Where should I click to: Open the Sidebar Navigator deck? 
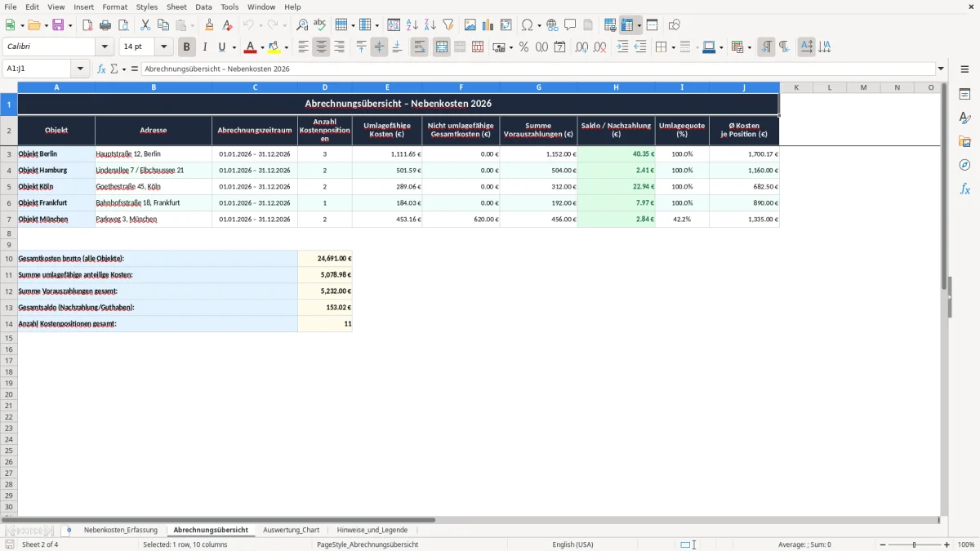tap(964, 165)
